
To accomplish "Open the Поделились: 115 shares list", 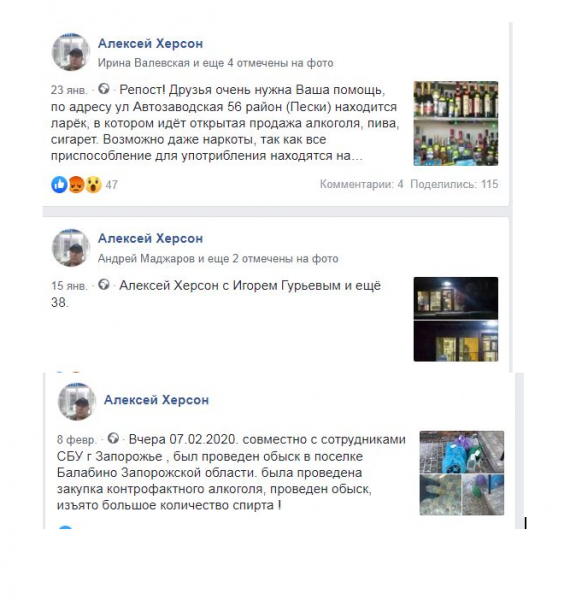I will (x=454, y=184).
